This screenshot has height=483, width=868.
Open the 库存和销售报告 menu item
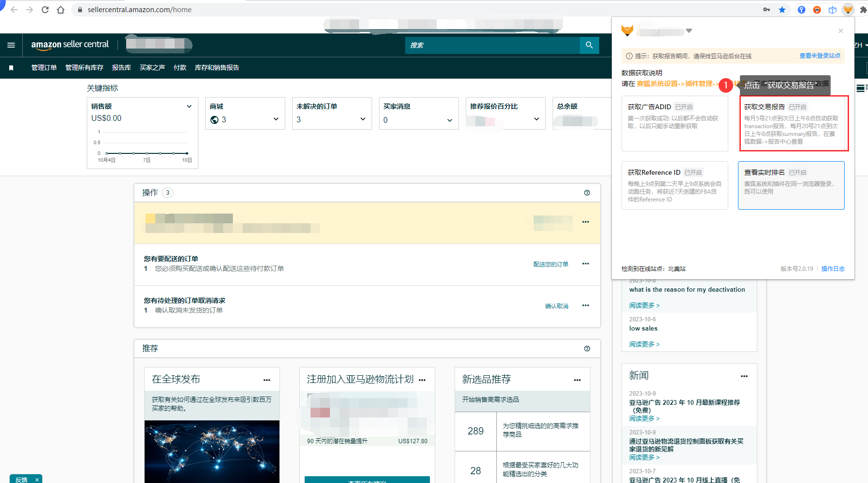pyautogui.click(x=217, y=68)
